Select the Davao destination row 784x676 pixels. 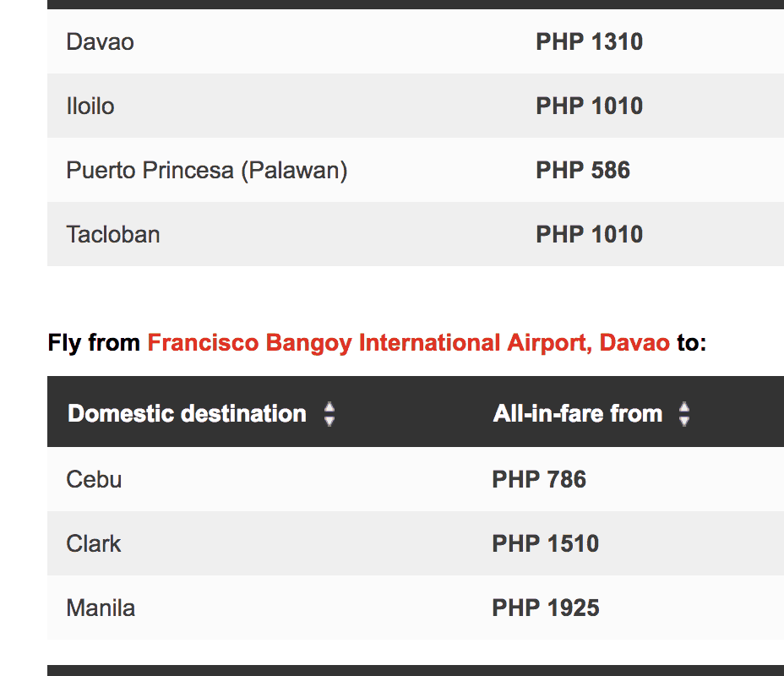[x=101, y=42]
